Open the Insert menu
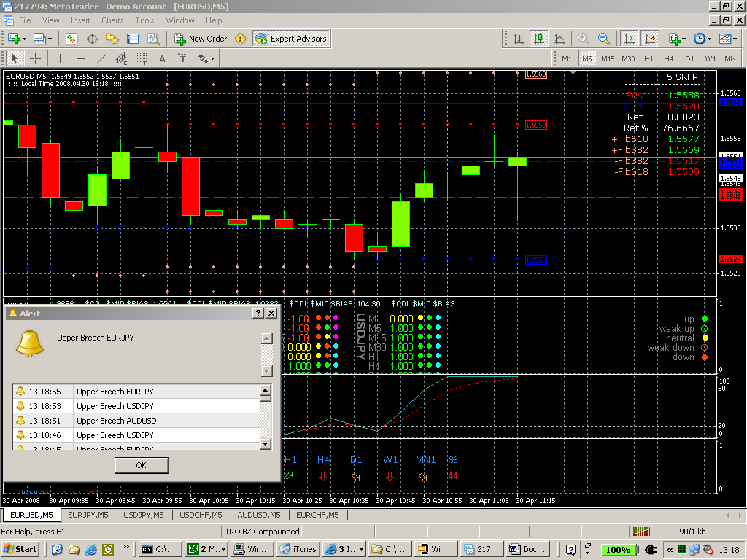 pos(80,20)
